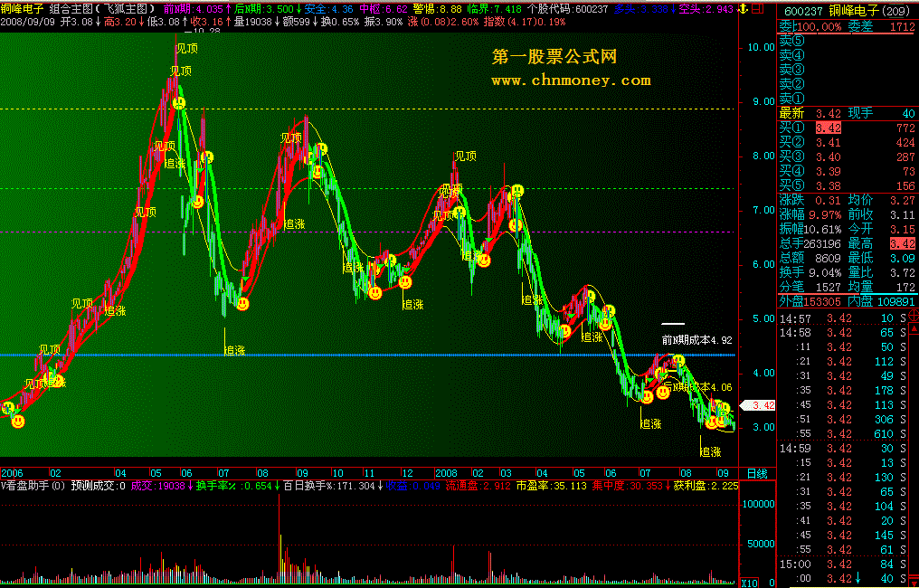Image resolution: width=919 pixels, height=588 pixels.
Task: Click the 百日换手%:171.304 value
Action: point(332,486)
